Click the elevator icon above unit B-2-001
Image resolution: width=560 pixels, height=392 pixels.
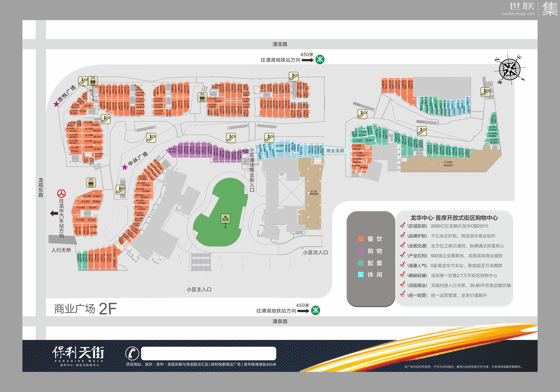coord(91,183)
